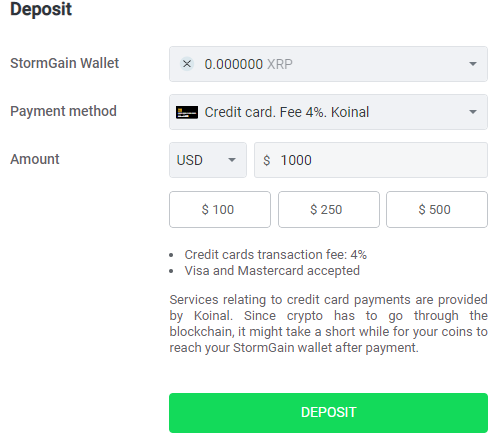Click Visa and Mastercard accepted text

pos(272,271)
